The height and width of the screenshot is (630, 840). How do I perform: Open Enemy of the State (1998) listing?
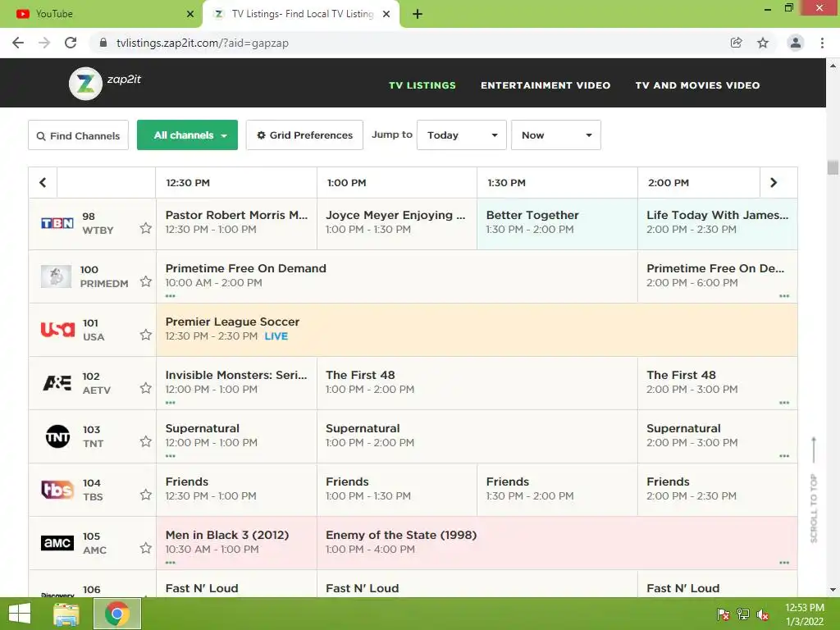pos(557,543)
